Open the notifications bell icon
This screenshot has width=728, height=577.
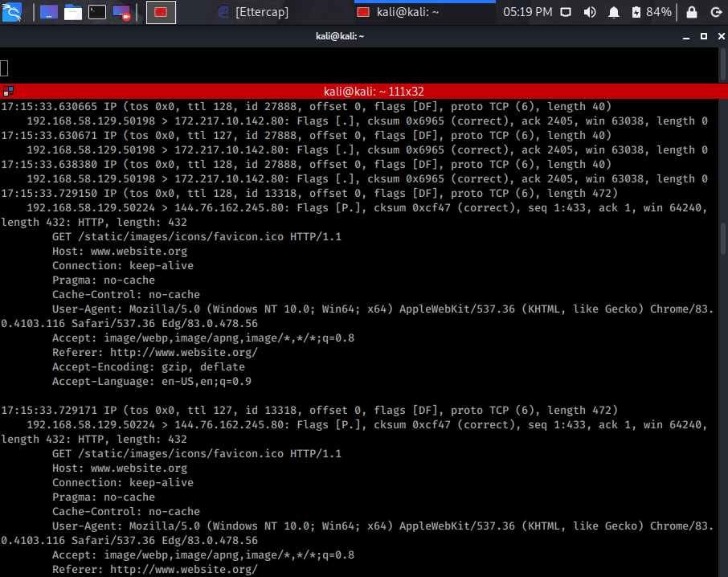tap(614, 12)
